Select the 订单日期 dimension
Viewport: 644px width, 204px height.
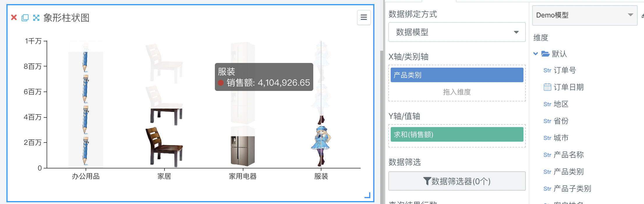point(569,87)
